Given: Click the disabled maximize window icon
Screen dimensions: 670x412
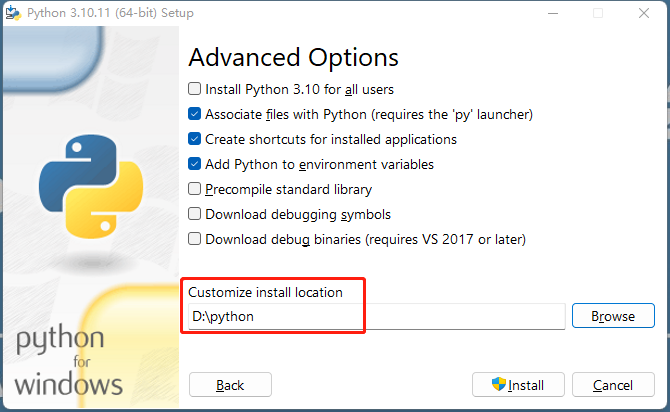Looking at the screenshot, I should point(598,13).
